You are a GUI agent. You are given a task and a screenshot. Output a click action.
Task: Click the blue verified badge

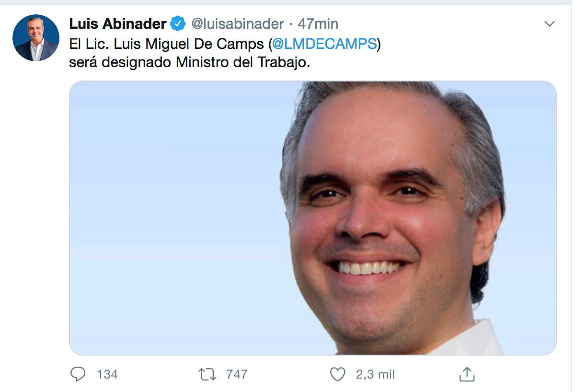179,23
